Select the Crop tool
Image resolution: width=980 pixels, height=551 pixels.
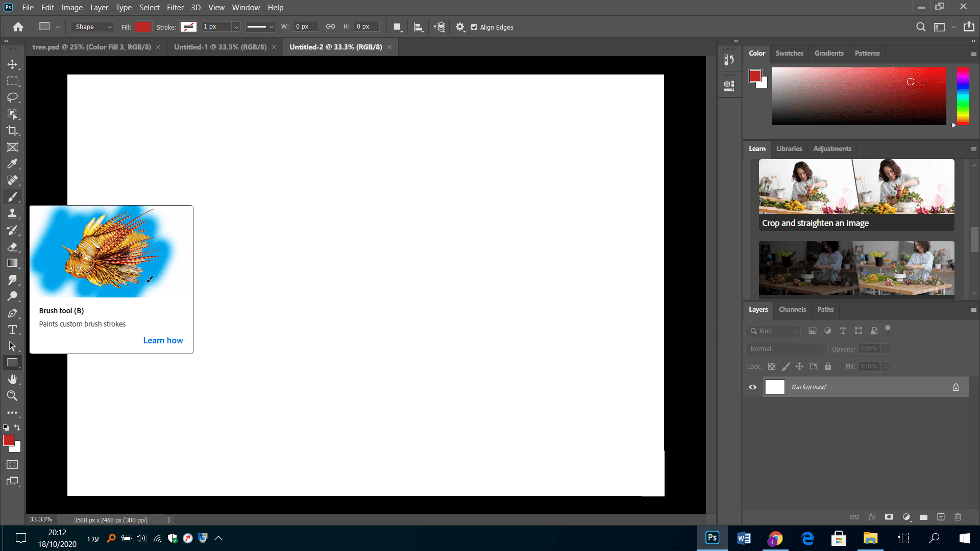pyautogui.click(x=12, y=131)
